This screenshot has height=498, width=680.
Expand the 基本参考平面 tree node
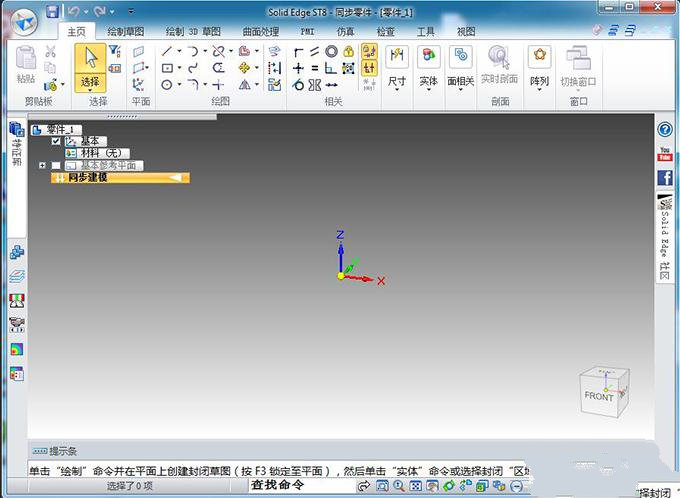(42, 165)
